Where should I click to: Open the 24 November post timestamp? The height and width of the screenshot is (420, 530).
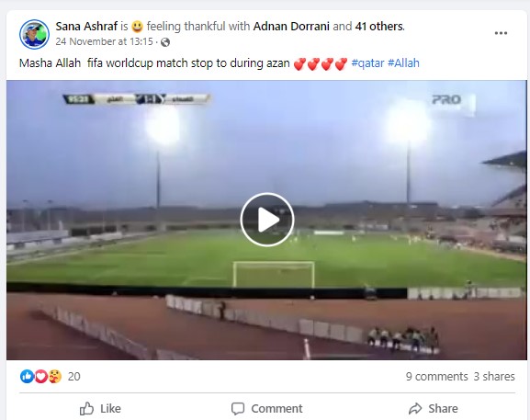coord(105,41)
